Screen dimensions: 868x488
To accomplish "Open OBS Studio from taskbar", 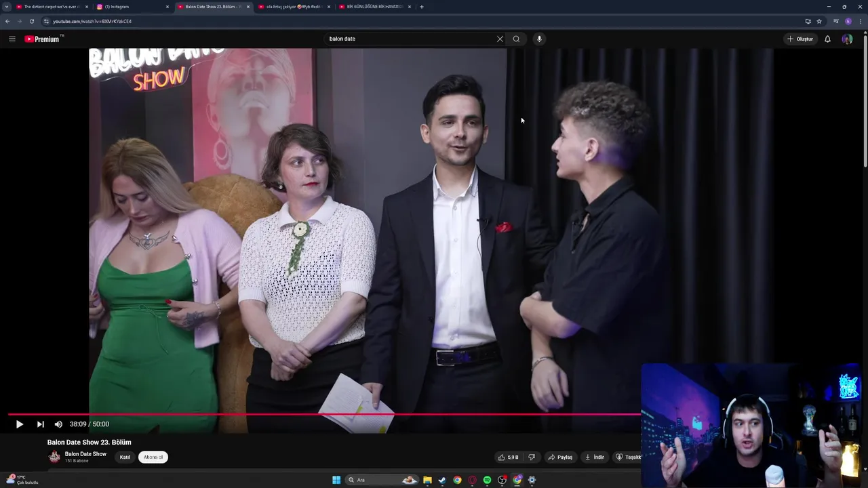I will pos(502,480).
